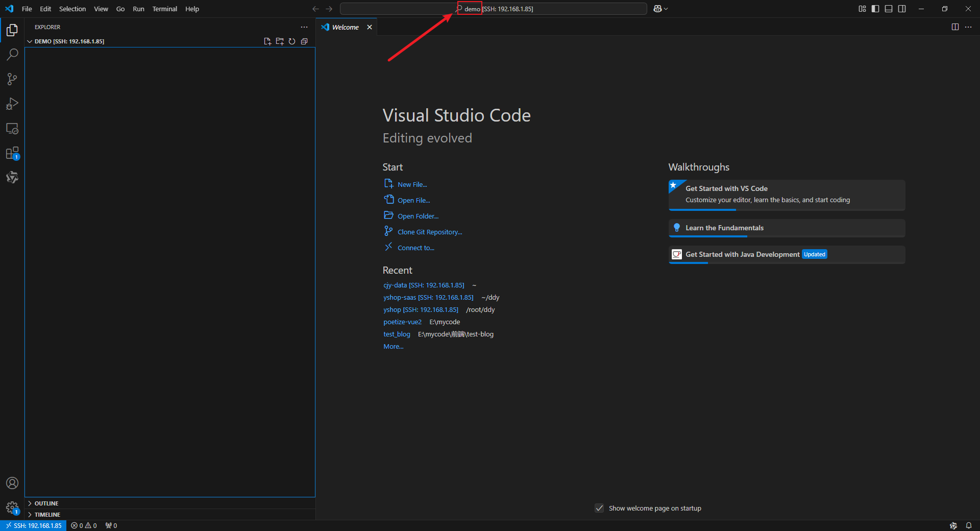Click the New File icon in Explorer header
The height and width of the screenshot is (531, 980).
(267, 41)
